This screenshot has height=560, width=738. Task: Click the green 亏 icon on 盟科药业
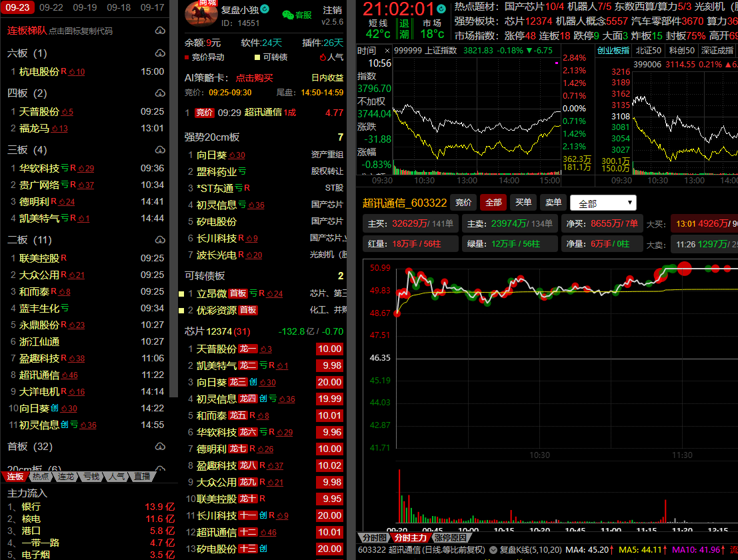coord(243,171)
